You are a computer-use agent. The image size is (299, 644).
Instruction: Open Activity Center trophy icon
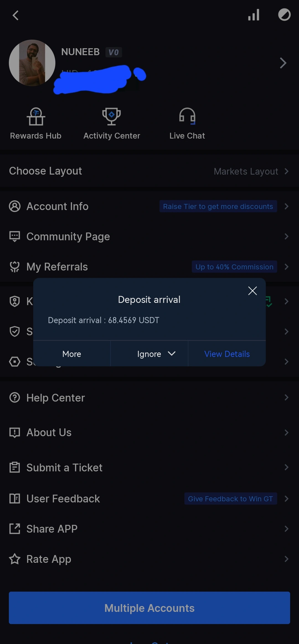tap(112, 116)
